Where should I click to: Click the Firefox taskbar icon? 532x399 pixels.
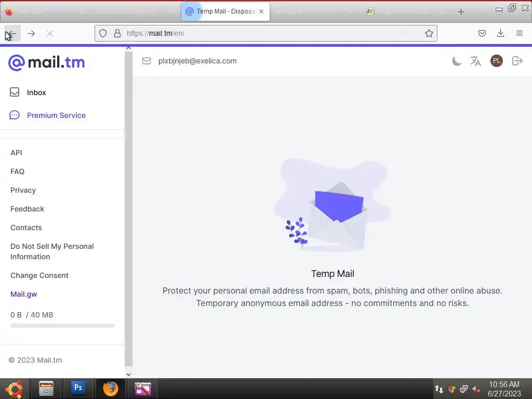(110, 389)
